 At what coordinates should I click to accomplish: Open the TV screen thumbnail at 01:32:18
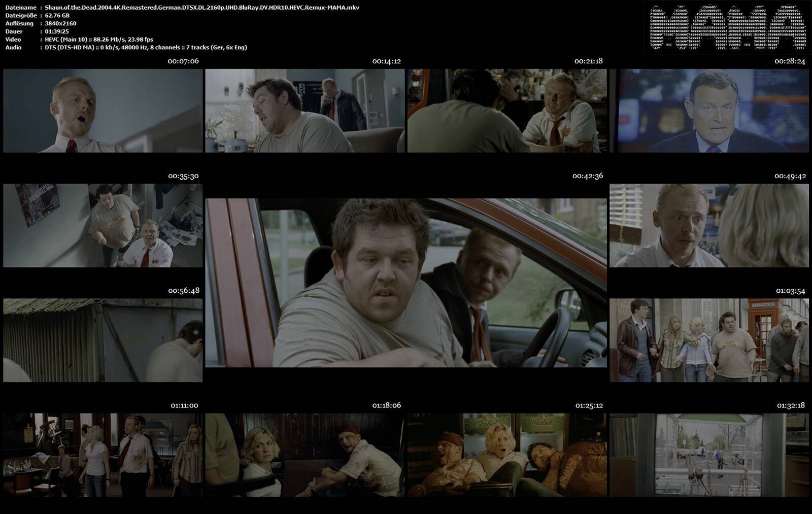(709, 455)
